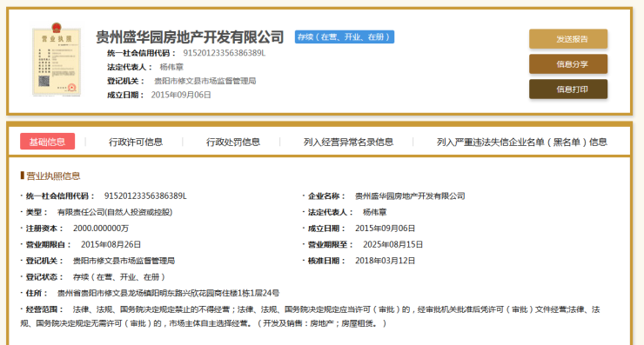
Task: Click approval date 2018年03月12日
Action: 385,261
